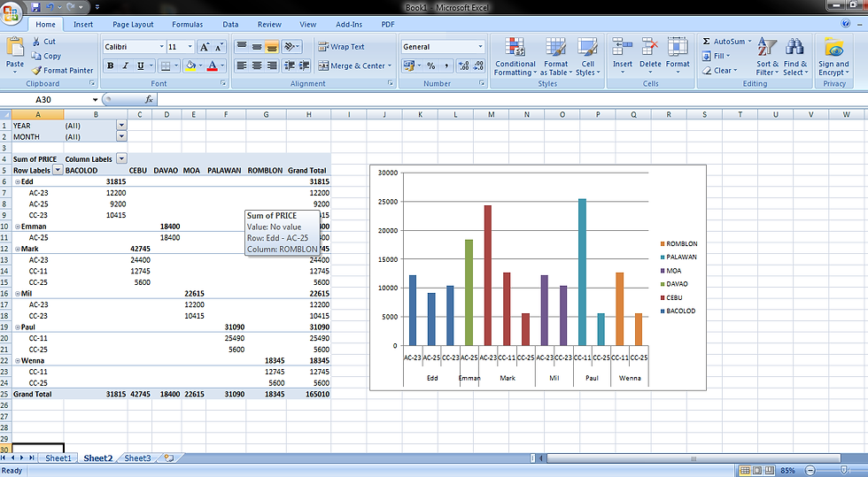Screen dimensions: 868x477
Task: Click the insert function fx icon
Action: [x=149, y=99]
